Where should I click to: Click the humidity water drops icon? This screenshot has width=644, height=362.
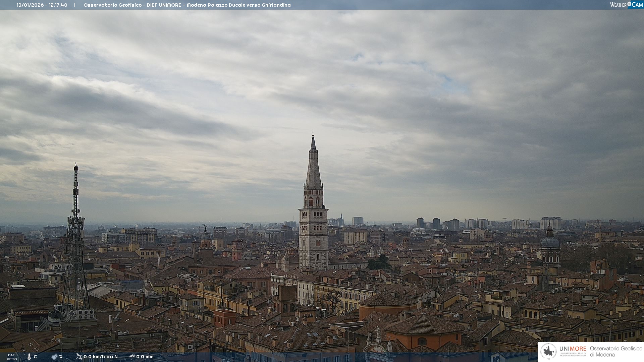54,357
